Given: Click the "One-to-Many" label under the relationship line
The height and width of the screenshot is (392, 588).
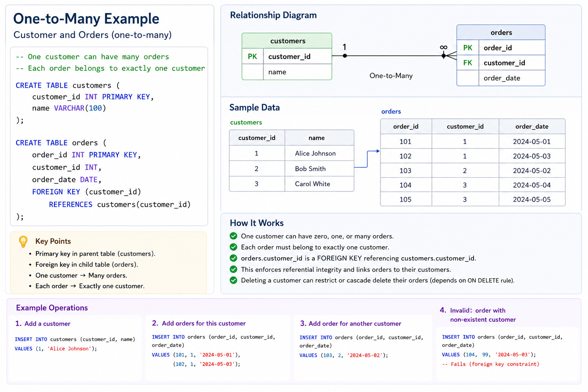Looking at the screenshot, I should (x=391, y=76).
